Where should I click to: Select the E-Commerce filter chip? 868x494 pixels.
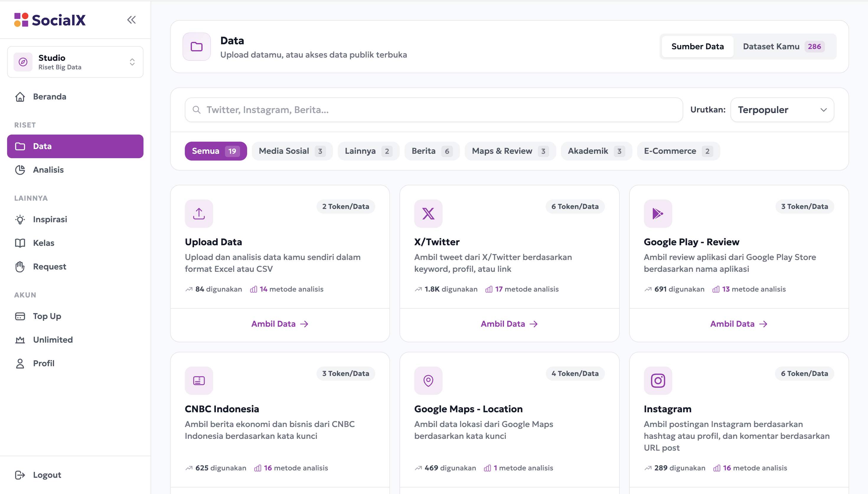678,151
